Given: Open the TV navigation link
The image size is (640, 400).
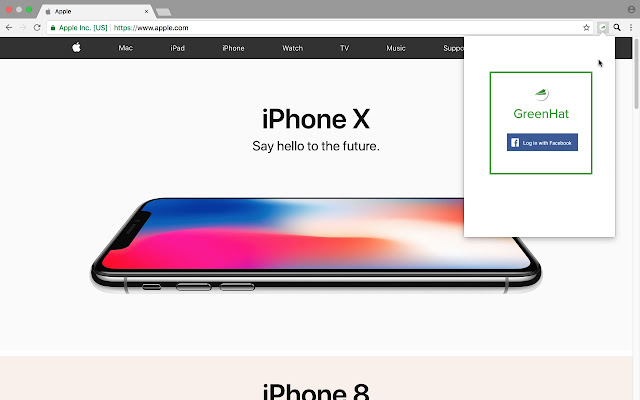Looking at the screenshot, I should 344,48.
